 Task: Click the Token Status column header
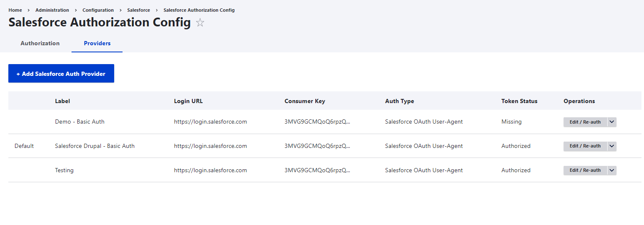[x=519, y=101]
